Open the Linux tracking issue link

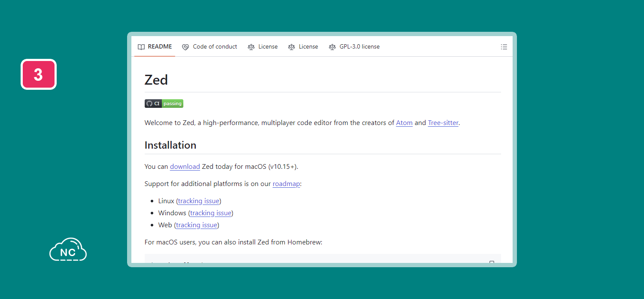click(x=199, y=201)
